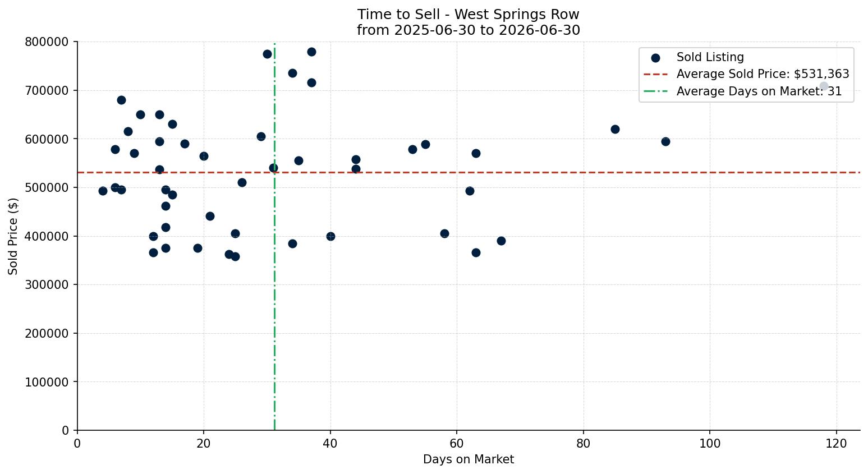Click the Days on Market axis label
The height and width of the screenshot is (474, 868).
coord(469,459)
